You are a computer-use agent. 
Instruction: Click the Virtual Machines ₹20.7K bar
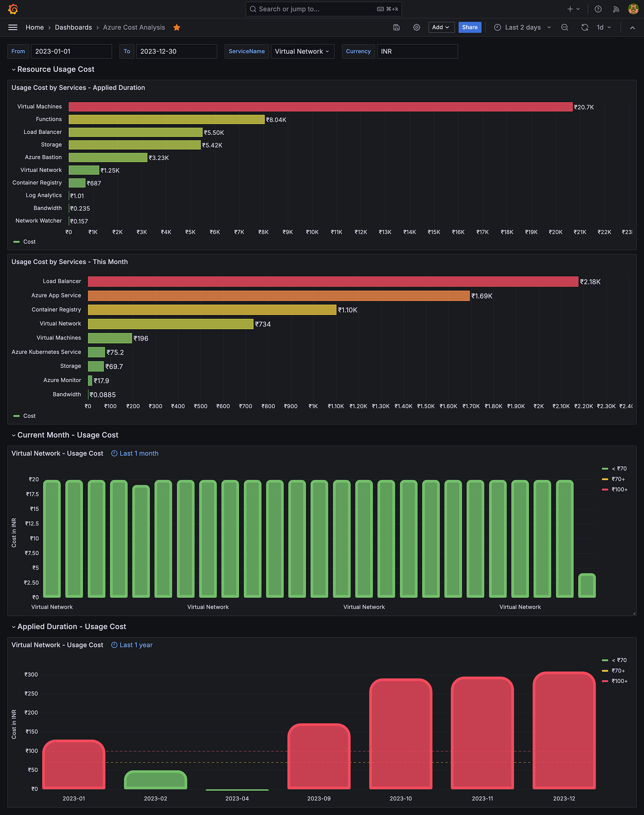point(320,107)
